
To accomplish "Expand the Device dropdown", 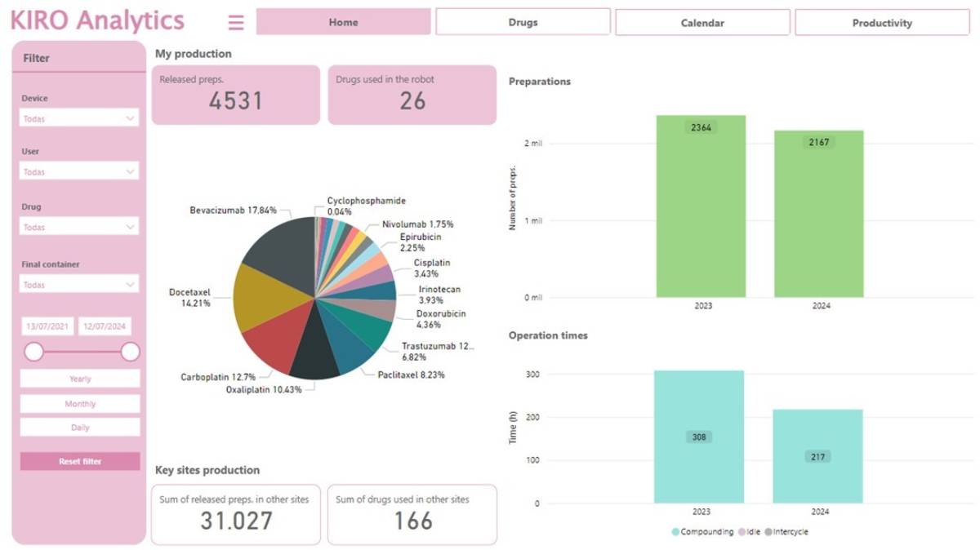I will (79, 118).
